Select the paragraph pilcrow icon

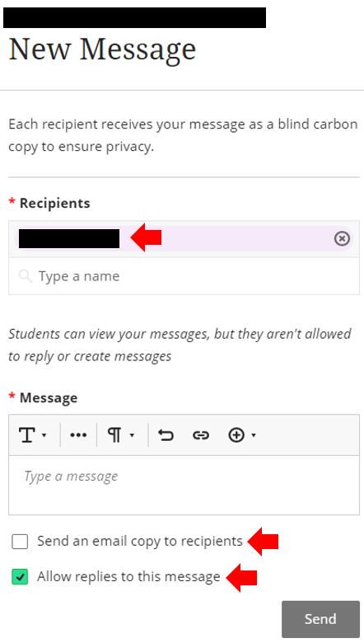point(114,434)
